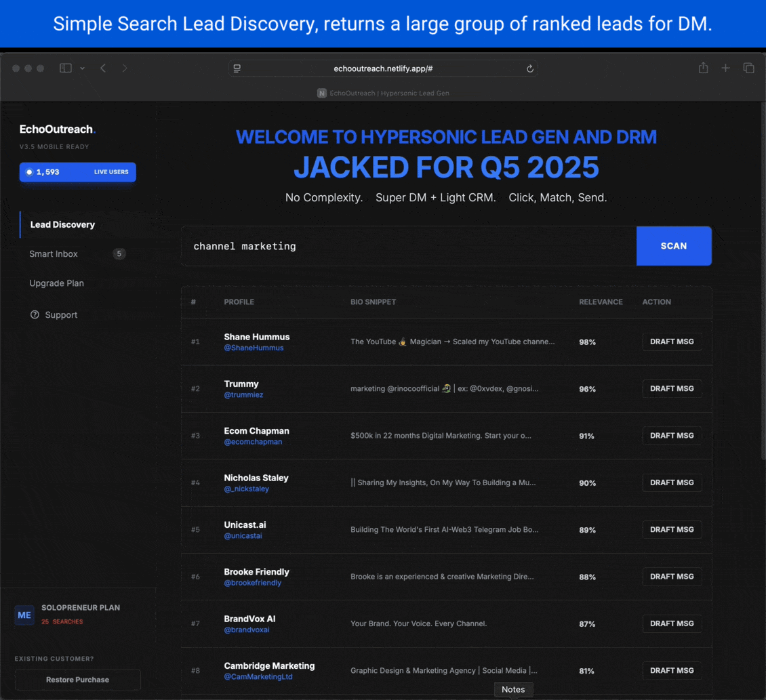
Task: Go forward with browser forward arrow
Action: pyautogui.click(x=125, y=68)
